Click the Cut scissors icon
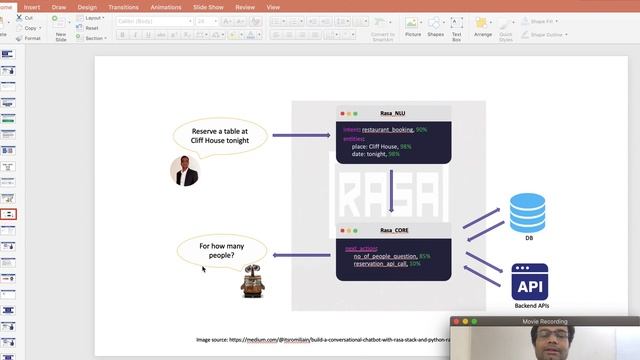 click(19, 18)
